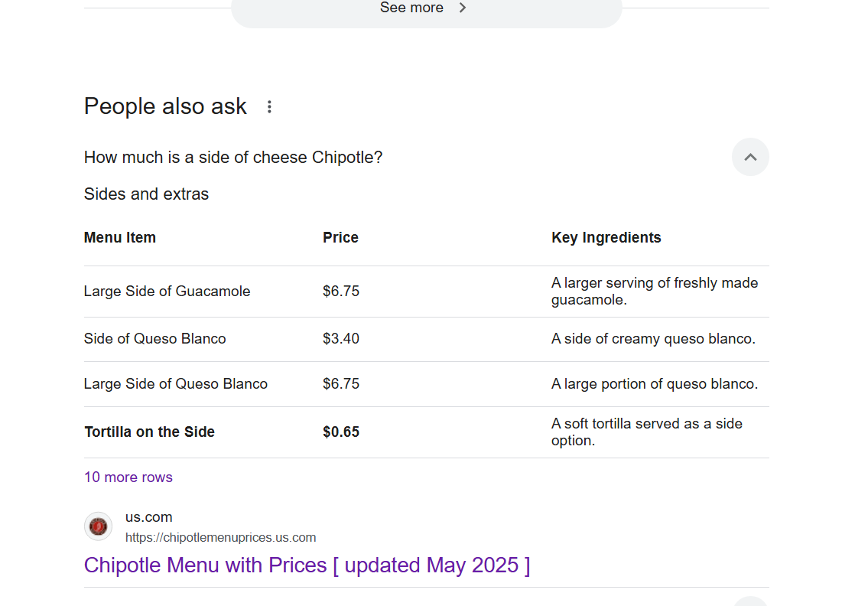Click the See more arrow icon
868x606 pixels.
(463, 8)
